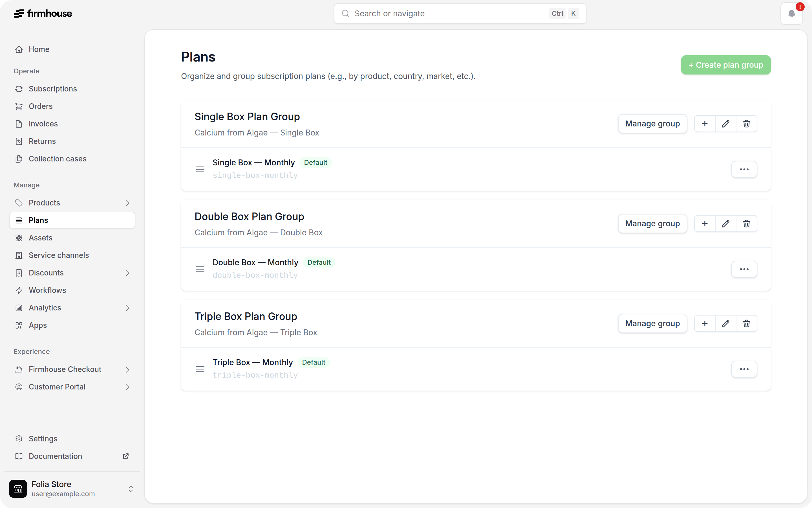Image resolution: width=812 pixels, height=508 pixels.
Task: Open the Folia Store account switcher
Action: coord(131,489)
